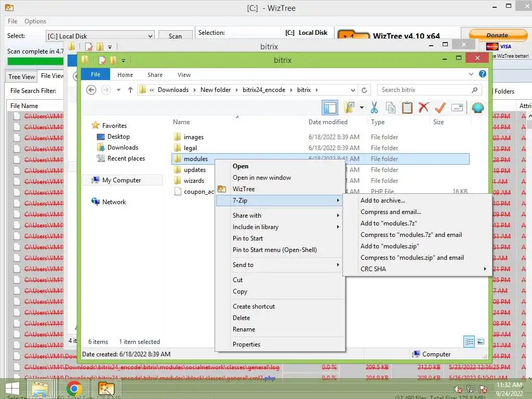Select WizTree in the context menu
This screenshot has height=399, width=532.
244,189
